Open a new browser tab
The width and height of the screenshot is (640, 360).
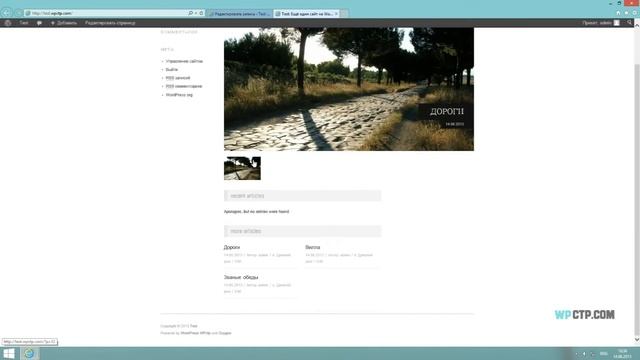[x=344, y=13]
